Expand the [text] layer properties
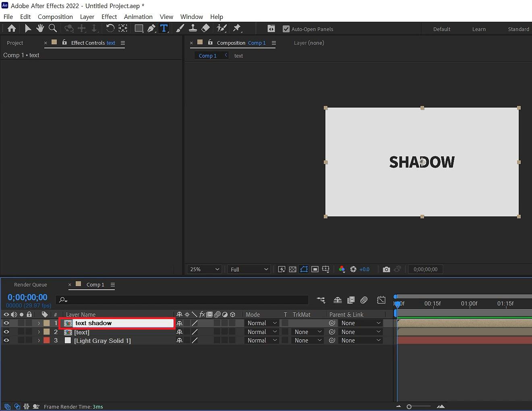 (39, 332)
